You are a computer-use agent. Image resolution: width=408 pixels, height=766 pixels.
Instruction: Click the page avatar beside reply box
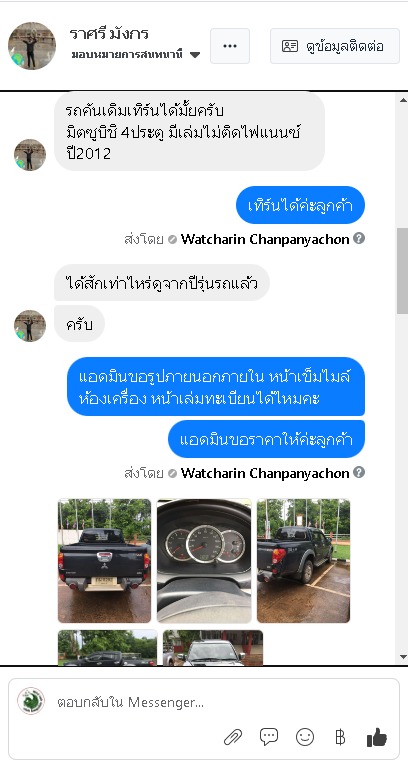pos(31,701)
